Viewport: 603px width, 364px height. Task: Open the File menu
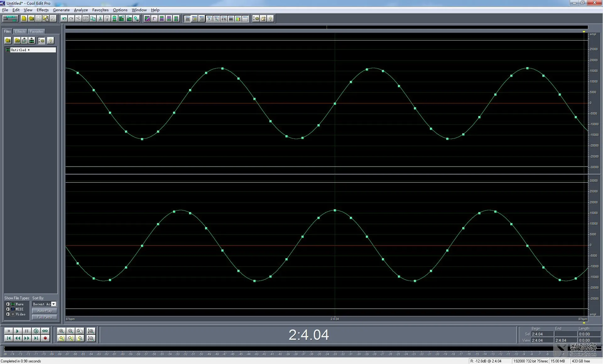tap(5, 10)
